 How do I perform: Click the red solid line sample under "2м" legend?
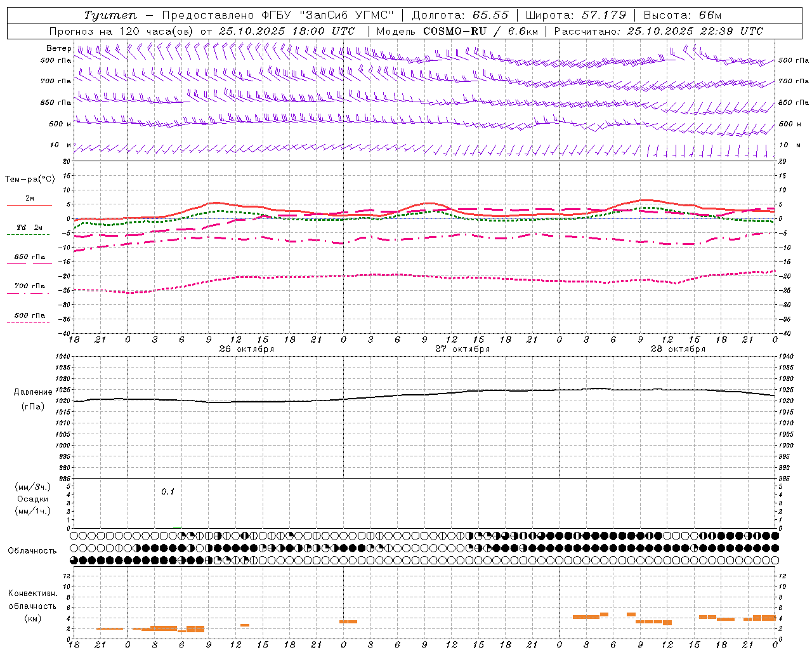29,205
